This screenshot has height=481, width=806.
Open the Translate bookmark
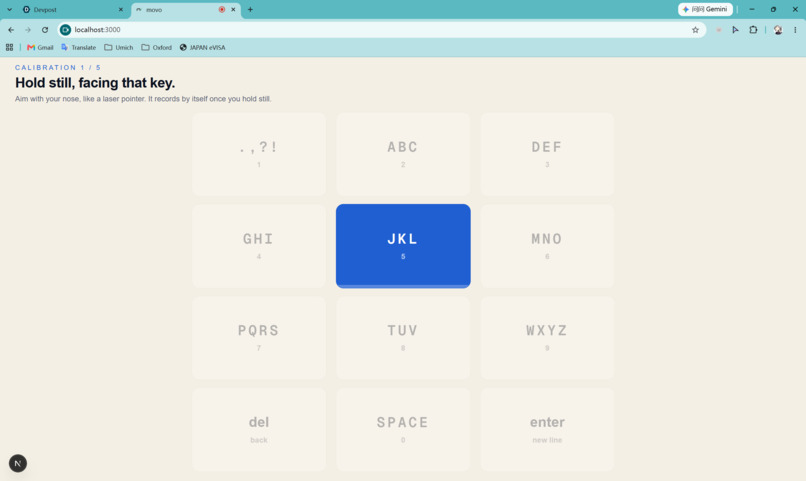78,47
